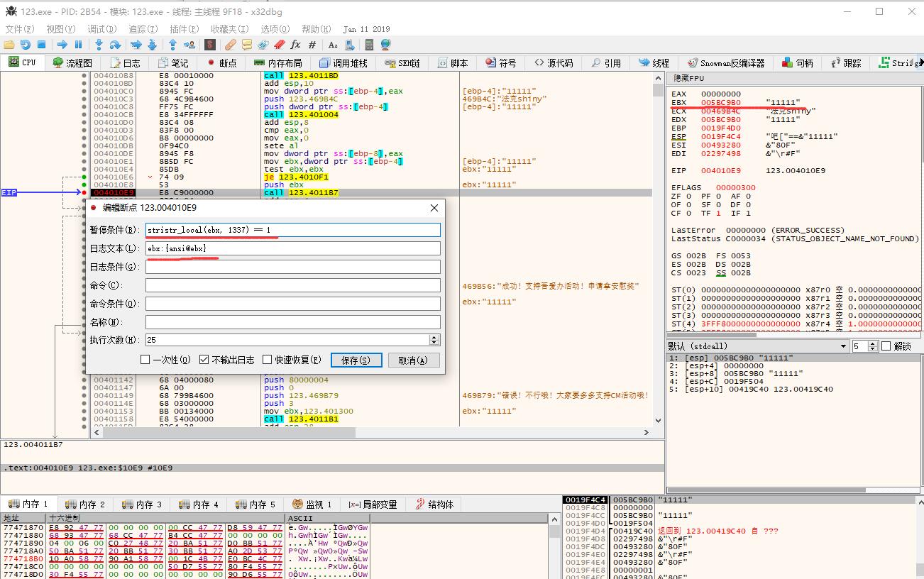Screen dimensions: 924x579
Task: Launch Scylla plugin with the S icon
Action: [x=209, y=45]
